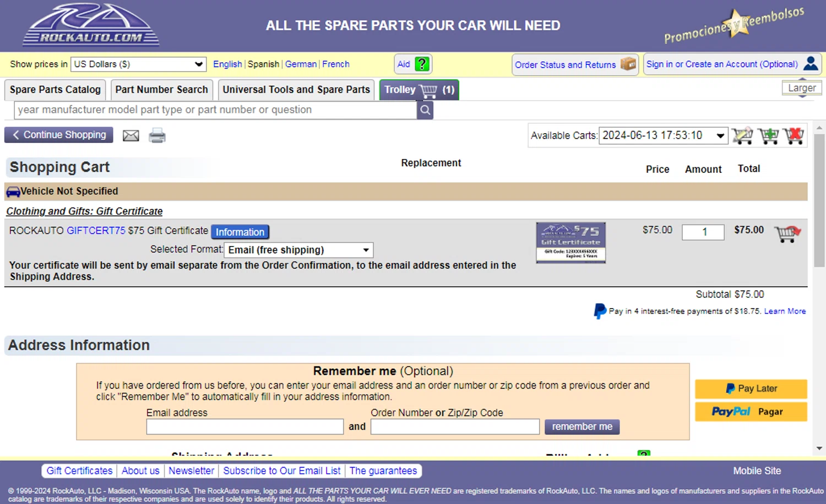Click the PayPal Pagar button
Image resolution: width=826 pixels, height=504 pixels.
point(751,412)
